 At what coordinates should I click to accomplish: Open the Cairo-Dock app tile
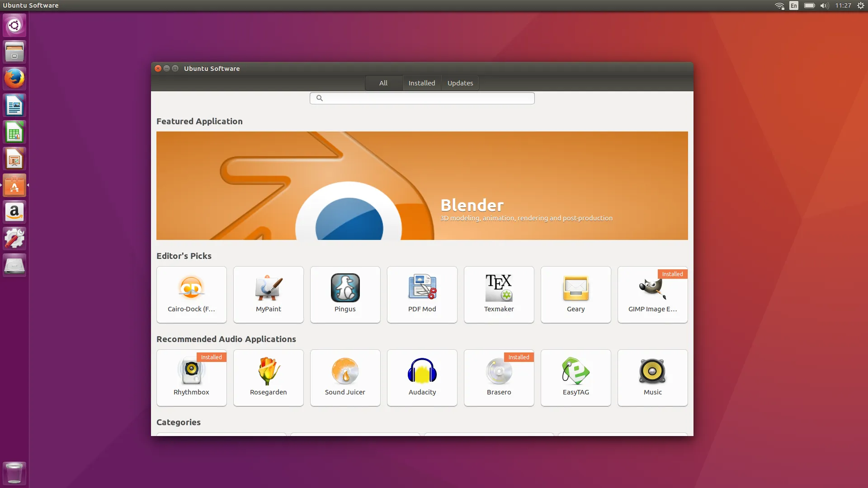(191, 294)
